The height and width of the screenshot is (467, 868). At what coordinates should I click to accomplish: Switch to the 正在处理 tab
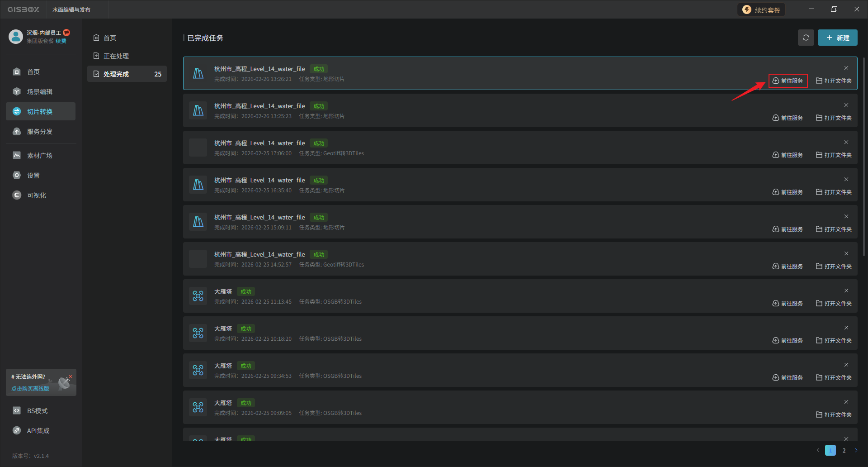pos(116,56)
